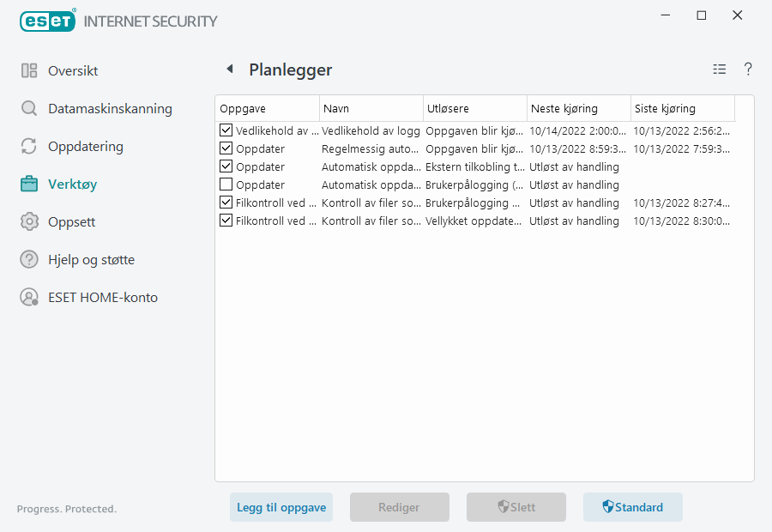Open the list menu icon top right
Viewport: 772px width, 532px height.
[x=719, y=69]
